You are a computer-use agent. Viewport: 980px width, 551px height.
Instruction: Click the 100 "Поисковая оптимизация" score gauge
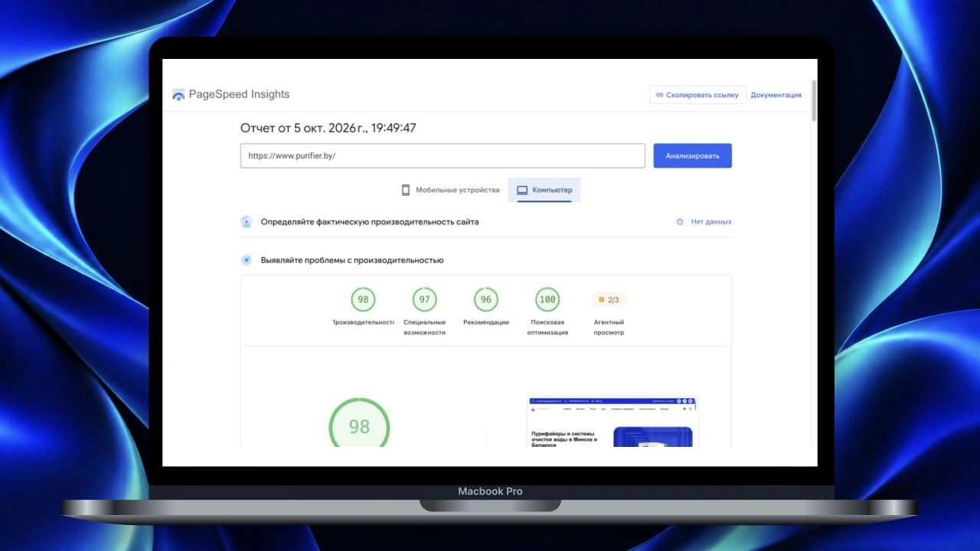[x=547, y=299]
